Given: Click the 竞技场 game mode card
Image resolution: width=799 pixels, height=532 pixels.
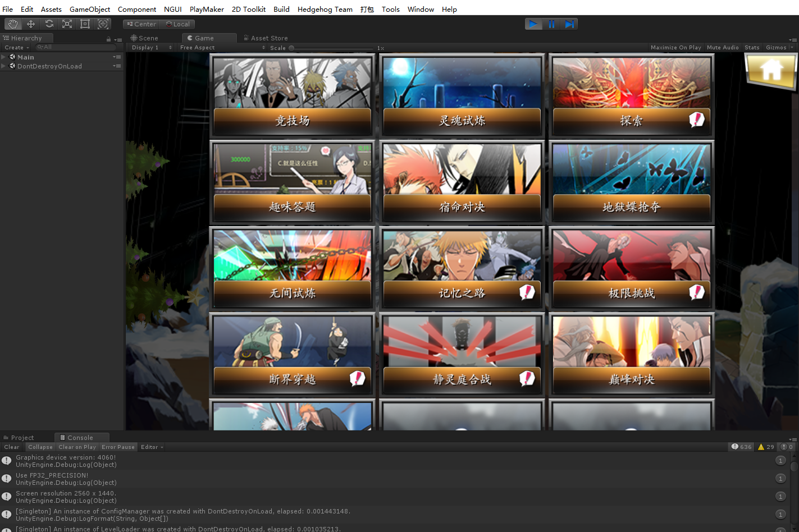Looking at the screenshot, I should 292,97.
